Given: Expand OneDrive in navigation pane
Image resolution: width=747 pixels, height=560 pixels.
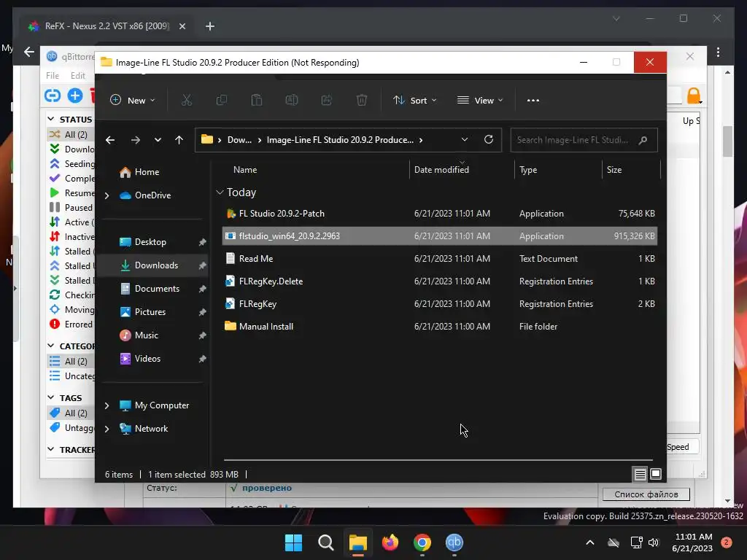Looking at the screenshot, I should pos(107,195).
